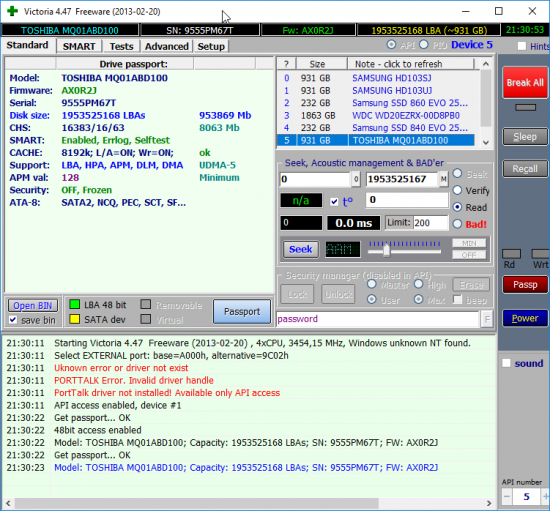Switch to the SMART tab

point(79,46)
